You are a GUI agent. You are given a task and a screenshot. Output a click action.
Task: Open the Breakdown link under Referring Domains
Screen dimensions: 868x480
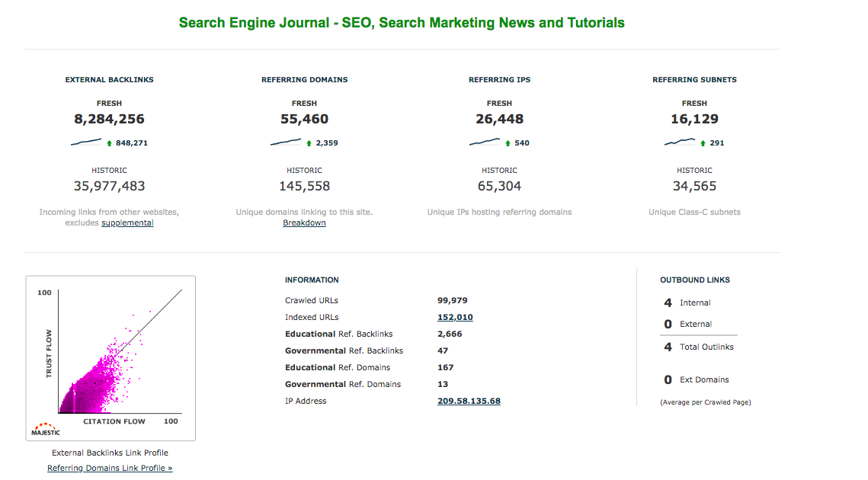[x=305, y=222]
